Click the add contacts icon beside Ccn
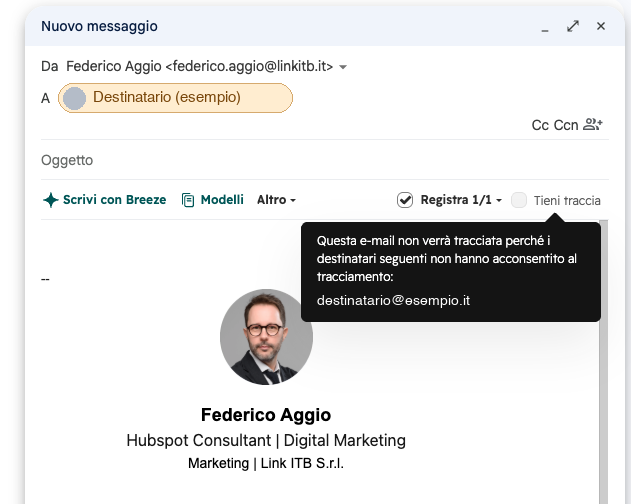Screen dimensions: 631x504 click(593, 124)
